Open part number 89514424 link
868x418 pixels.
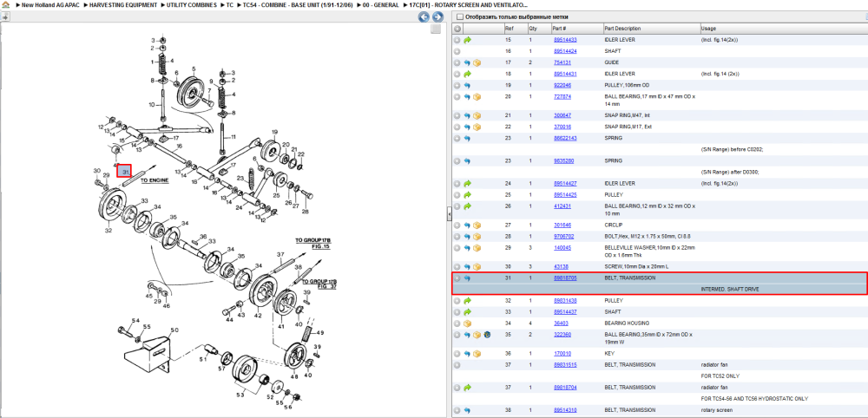[x=565, y=51]
